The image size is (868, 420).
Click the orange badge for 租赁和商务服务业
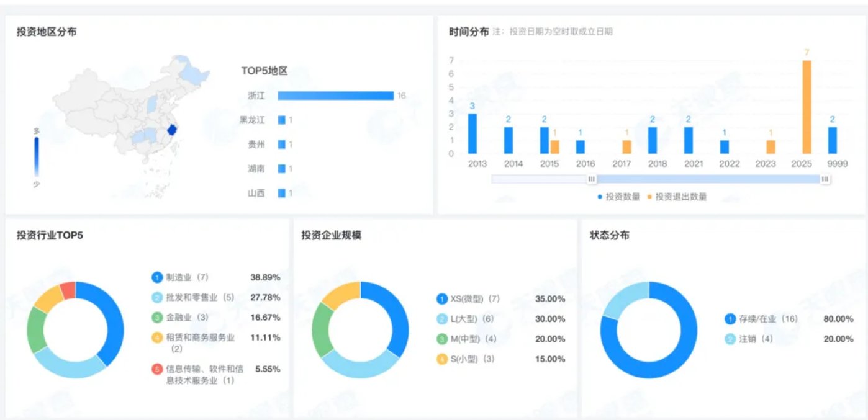click(157, 338)
